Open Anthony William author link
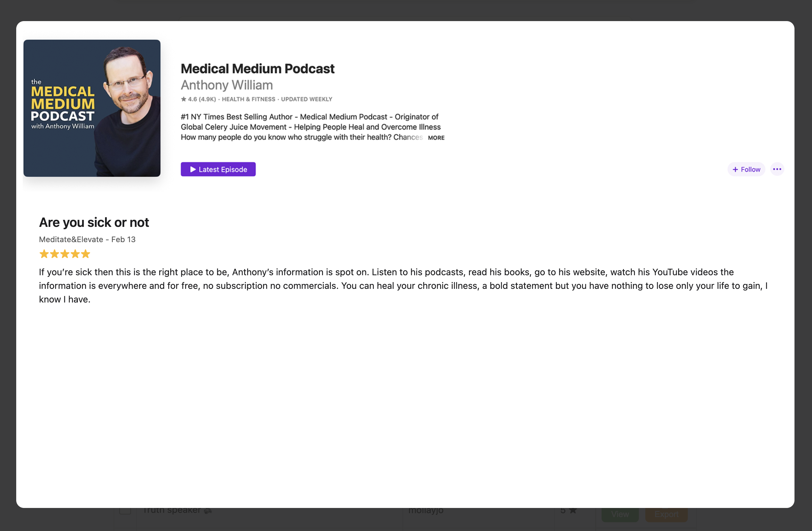This screenshot has width=812, height=531. [x=227, y=85]
